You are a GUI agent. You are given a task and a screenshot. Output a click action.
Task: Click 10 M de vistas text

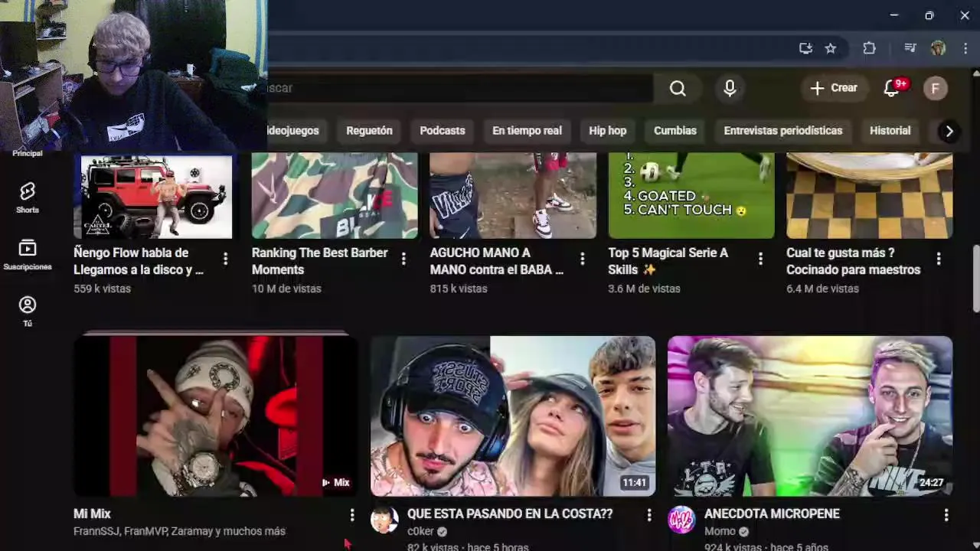[286, 289]
